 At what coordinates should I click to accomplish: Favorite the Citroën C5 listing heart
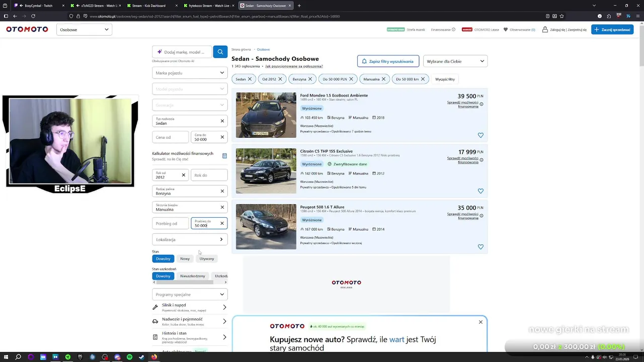point(480,191)
